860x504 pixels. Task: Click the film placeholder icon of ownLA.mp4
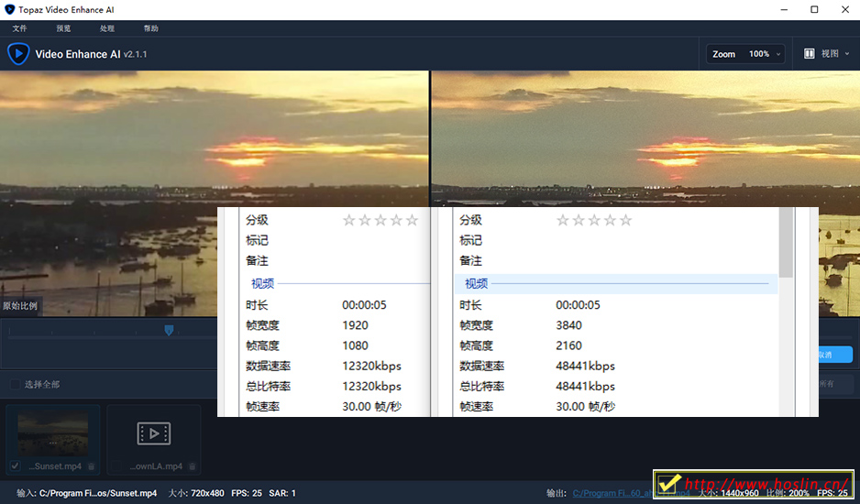click(x=154, y=433)
